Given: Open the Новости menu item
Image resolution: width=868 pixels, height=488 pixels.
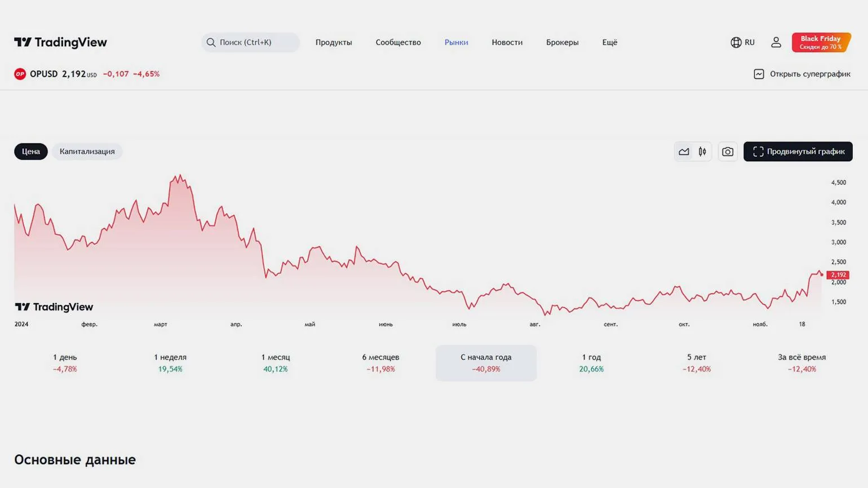Looking at the screenshot, I should [x=507, y=42].
